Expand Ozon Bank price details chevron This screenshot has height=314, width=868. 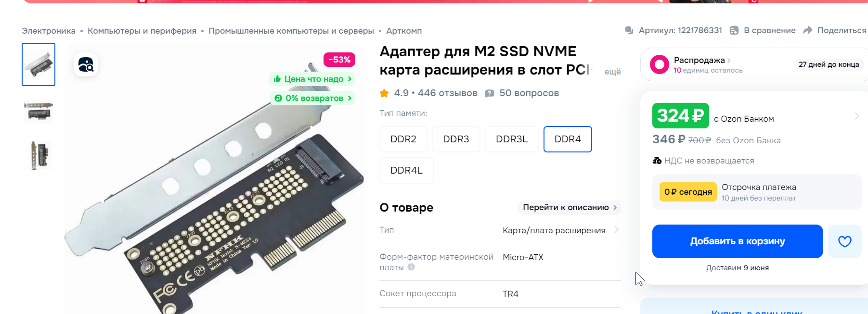857,116
